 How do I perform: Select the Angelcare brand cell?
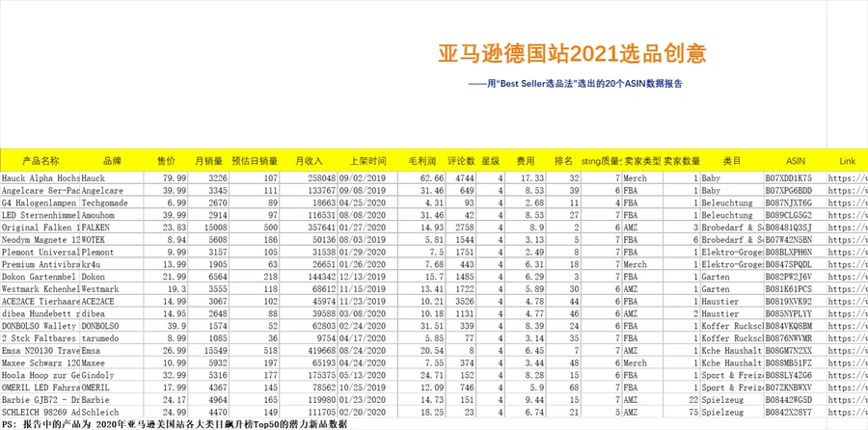pos(112,190)
